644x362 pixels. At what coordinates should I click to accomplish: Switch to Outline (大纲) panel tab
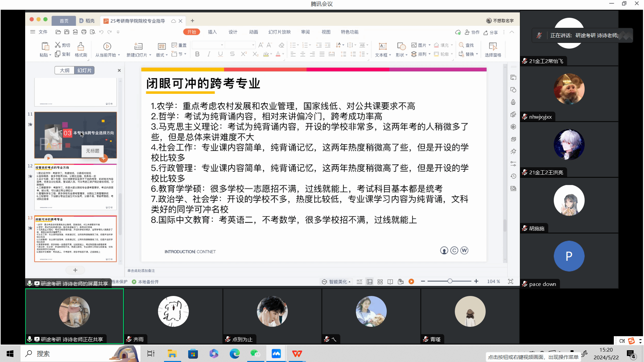65,70
